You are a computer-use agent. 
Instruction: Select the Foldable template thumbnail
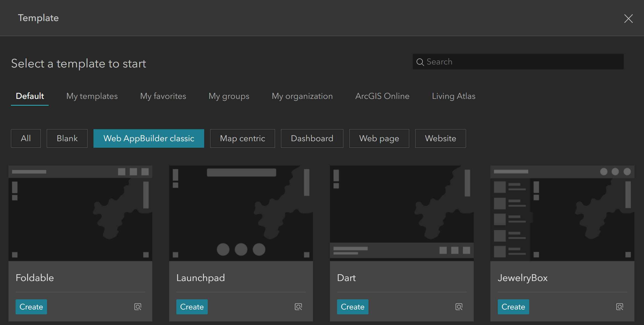coord(80,213)
